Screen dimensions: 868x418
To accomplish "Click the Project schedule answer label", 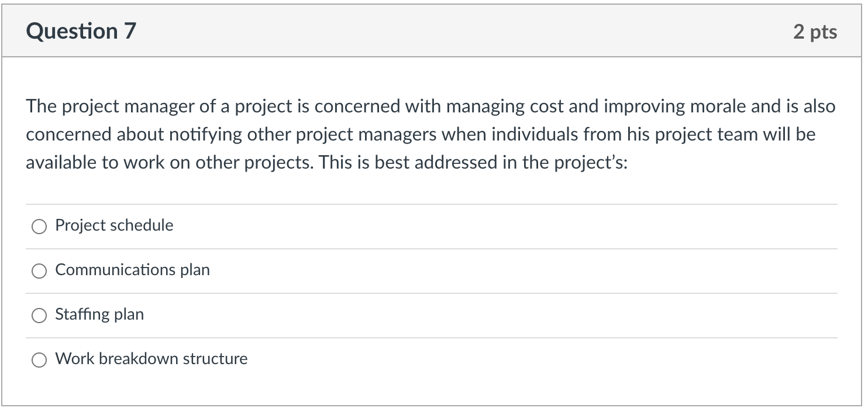I will coord(114,225).
